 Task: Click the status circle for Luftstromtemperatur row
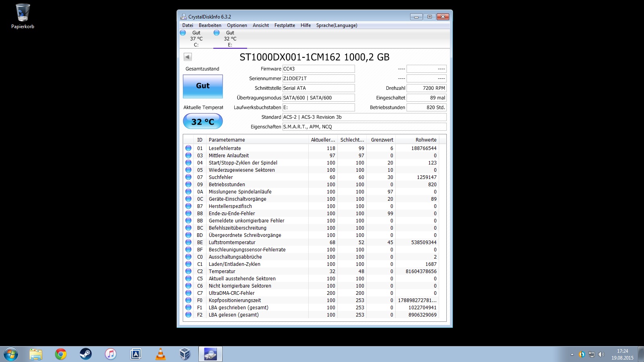click(188, 242)
